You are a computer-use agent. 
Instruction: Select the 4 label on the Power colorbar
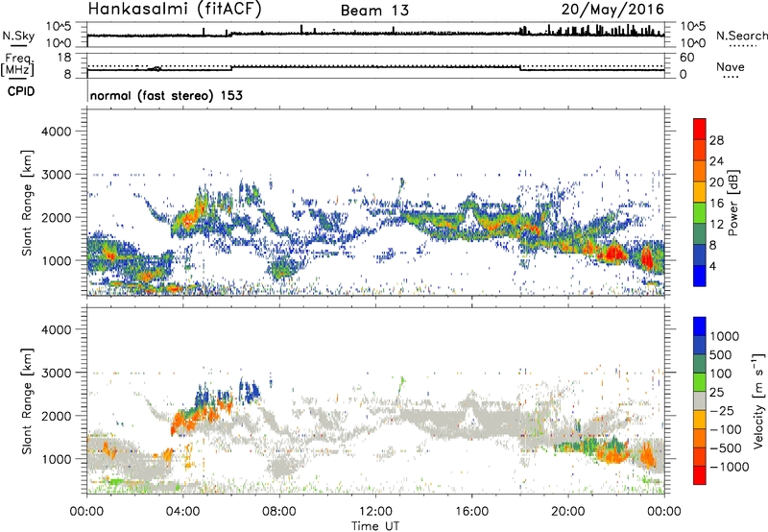pos(713,266)
